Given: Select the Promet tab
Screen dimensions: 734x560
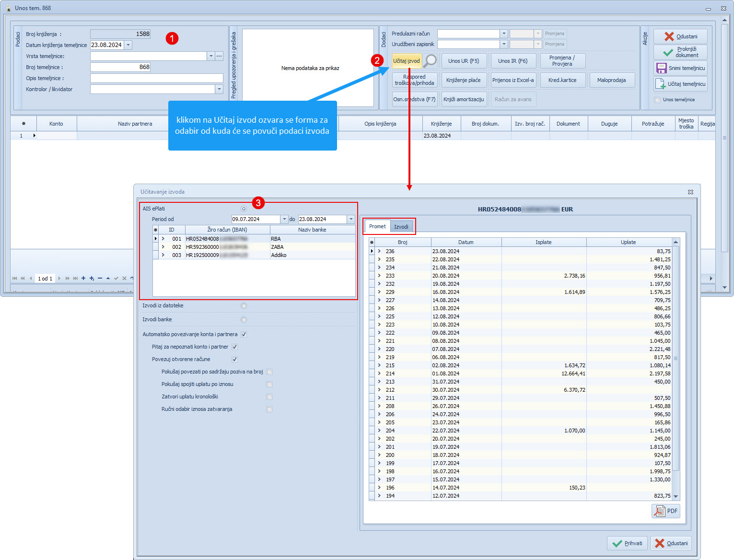Looking at the screenshot, I should (377, 226).
